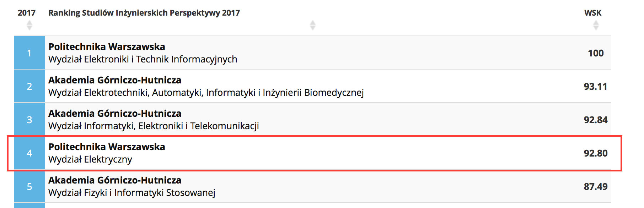Viewport: 644px width, 208px height.
Task: Open Akademia Górniczo-Hutnicza in rank 5 row
Action: [115, 180]
